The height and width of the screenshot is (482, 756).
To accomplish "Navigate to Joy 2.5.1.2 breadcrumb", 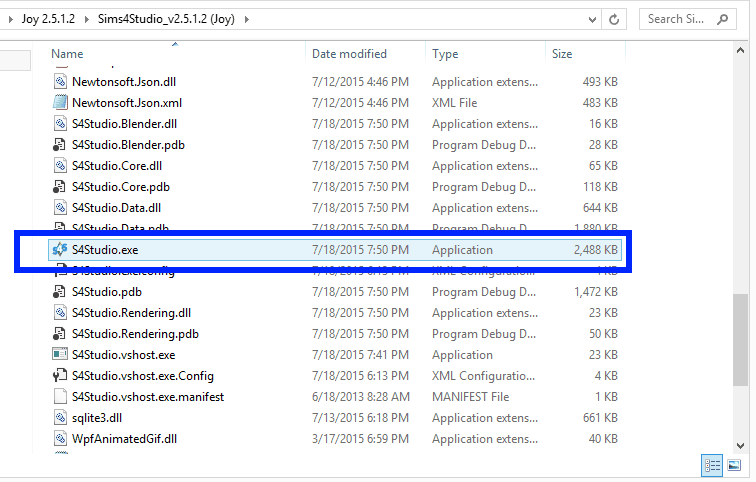I will tap(48, 19).
